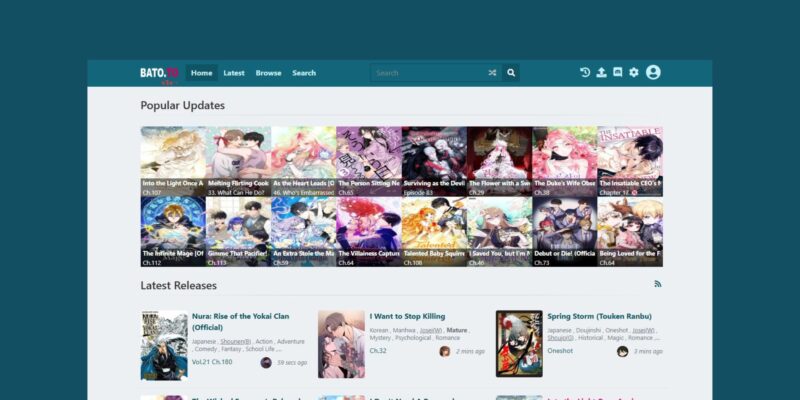Open Being Loved for the F thumbnail
Screen dimensions: 800x400
(x=630, y=232)
